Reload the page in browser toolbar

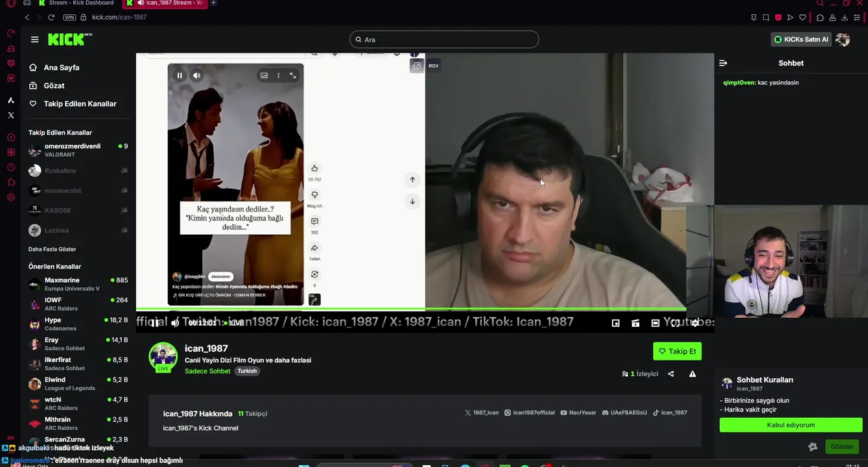51,18
